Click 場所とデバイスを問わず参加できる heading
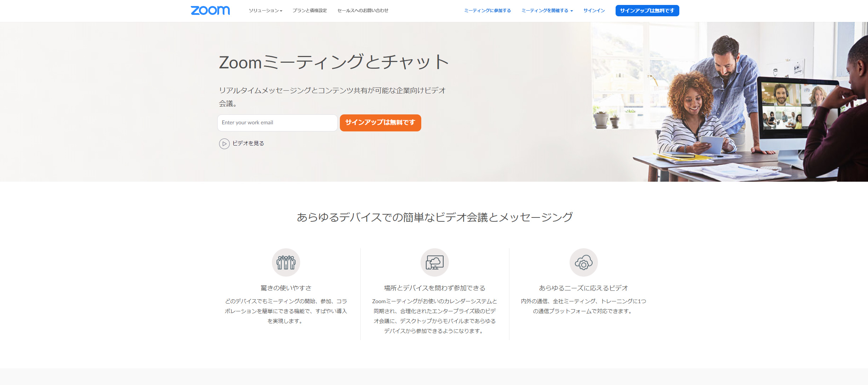This screenshot has height=385, width=868. point(434,288)
